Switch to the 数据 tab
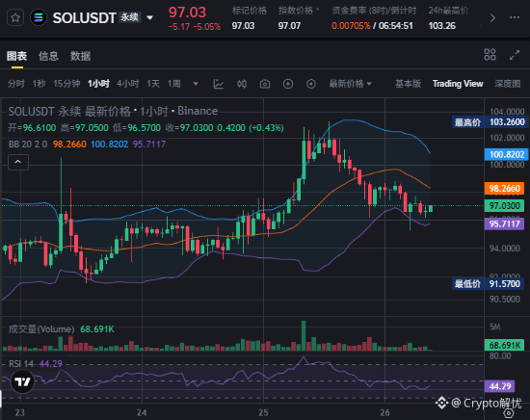The width and height of the screenshot is (530, 420). [x=80, y=56]
